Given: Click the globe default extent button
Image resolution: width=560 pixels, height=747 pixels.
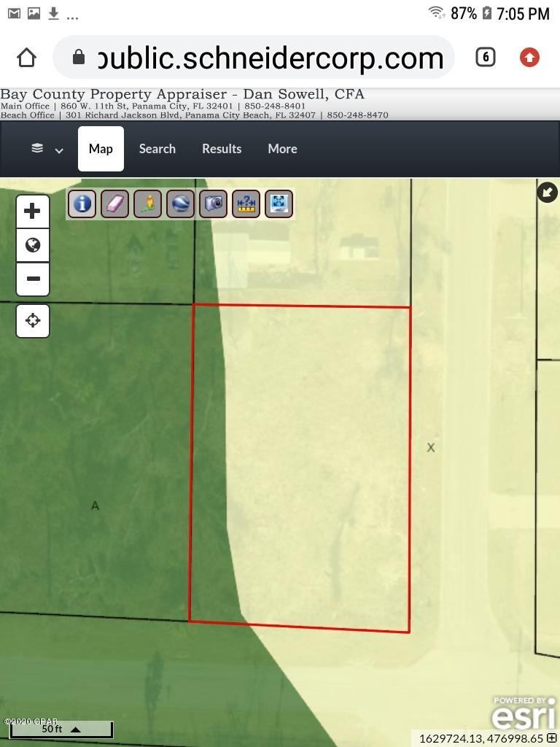Looking at the screenshot, I should (x=33, y=245).
